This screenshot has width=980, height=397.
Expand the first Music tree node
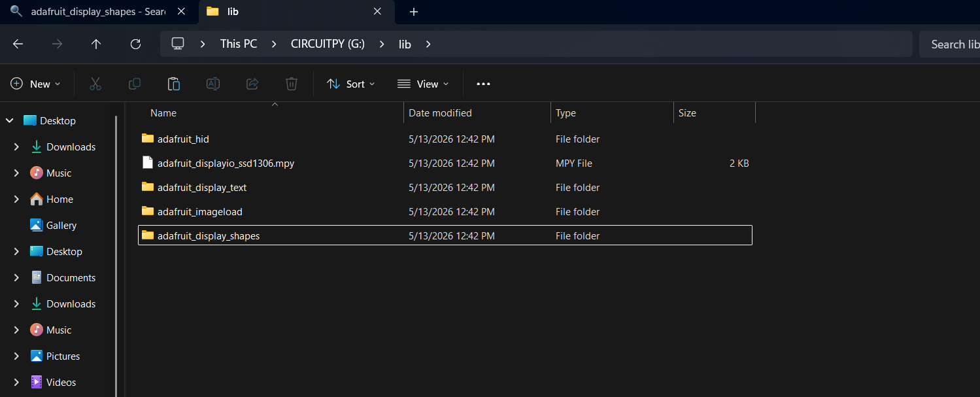[x=16, y=173]
